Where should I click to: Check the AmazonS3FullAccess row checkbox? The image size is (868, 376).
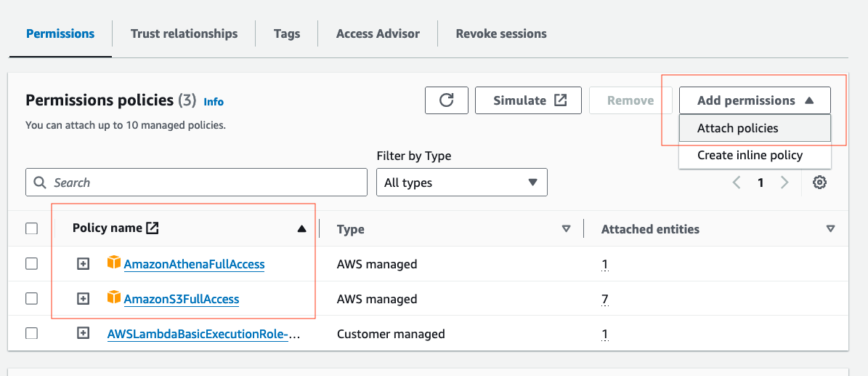31,299
